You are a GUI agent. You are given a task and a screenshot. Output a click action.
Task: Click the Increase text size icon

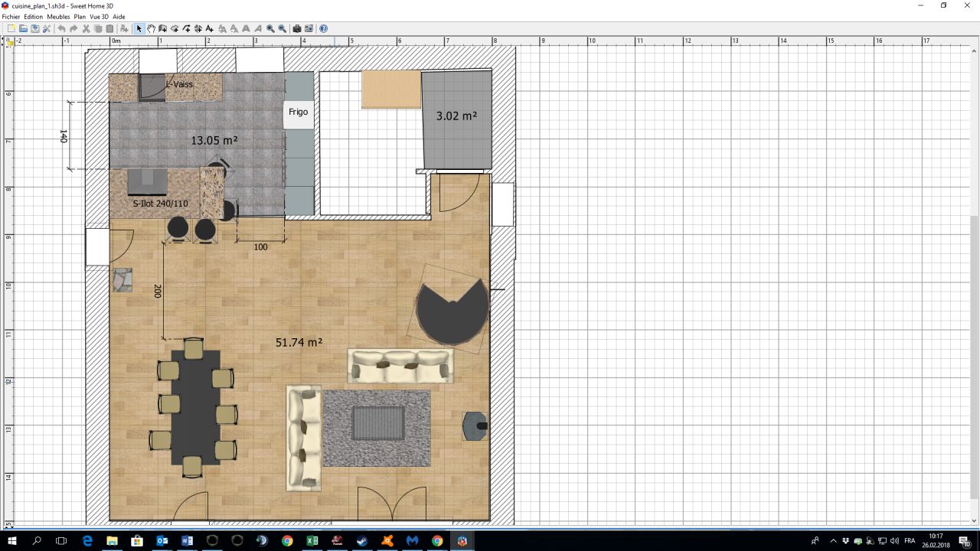(x=222, y=28)
